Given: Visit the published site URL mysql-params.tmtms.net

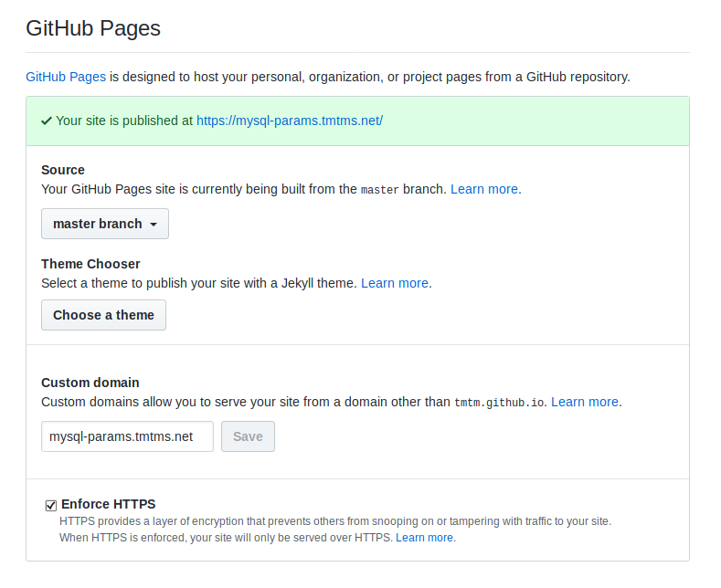Looking at the screenshot, I should click(290, 121).
